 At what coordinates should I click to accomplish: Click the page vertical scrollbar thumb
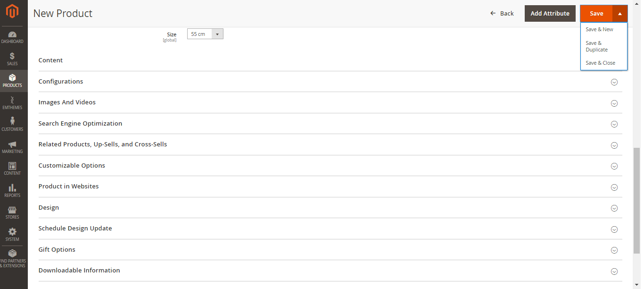637,201
